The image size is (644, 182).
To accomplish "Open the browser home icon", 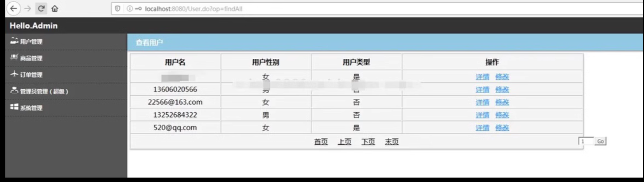I will point(54,8).
